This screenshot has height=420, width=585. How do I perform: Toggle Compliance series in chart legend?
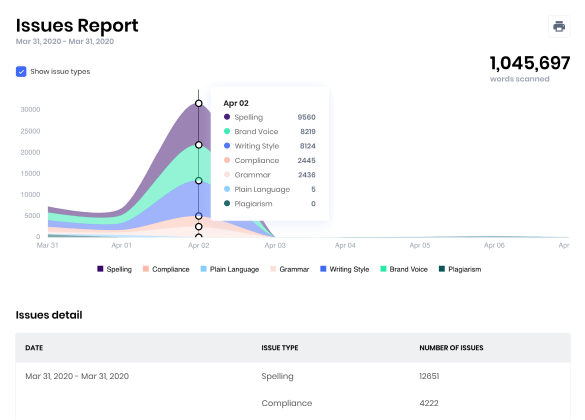(x=166, y=269)
